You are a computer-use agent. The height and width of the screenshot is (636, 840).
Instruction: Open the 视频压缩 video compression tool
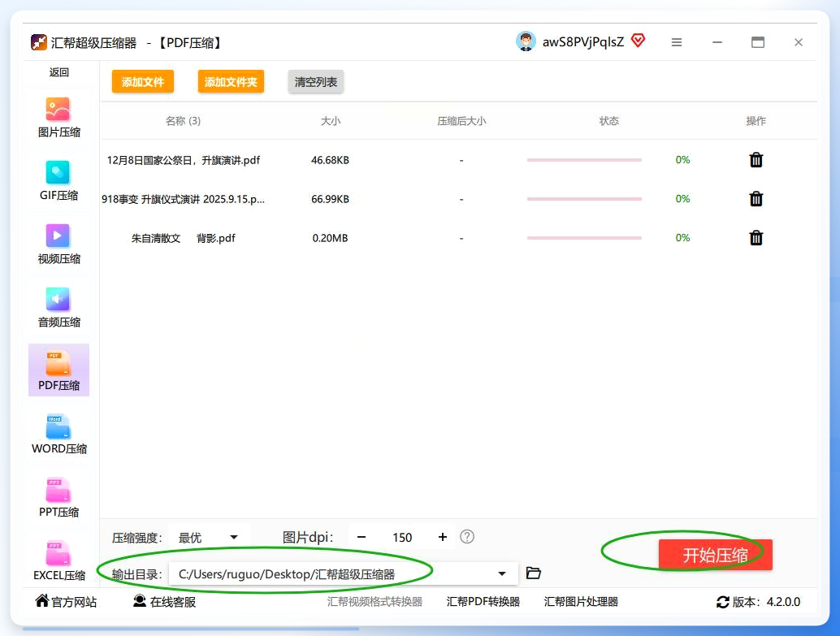pyautogui.click(x=58, y=244)
